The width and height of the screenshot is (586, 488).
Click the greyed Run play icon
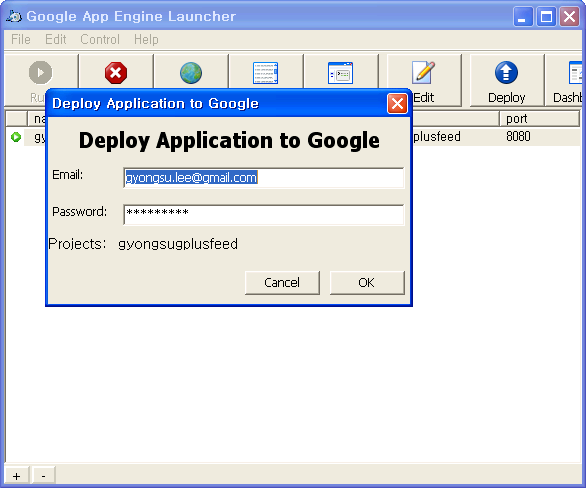pos(40,72)
